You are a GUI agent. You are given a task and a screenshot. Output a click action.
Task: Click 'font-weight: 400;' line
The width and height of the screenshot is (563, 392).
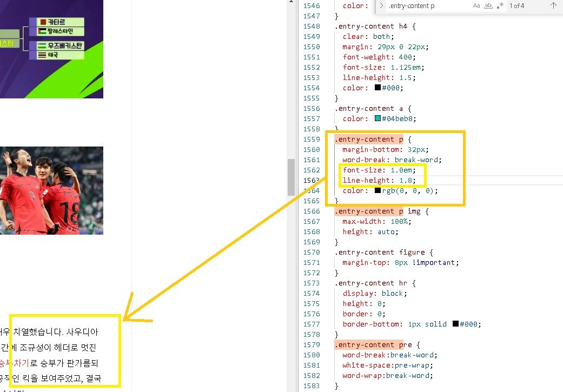pyautogui.click(x=379, y=57)
